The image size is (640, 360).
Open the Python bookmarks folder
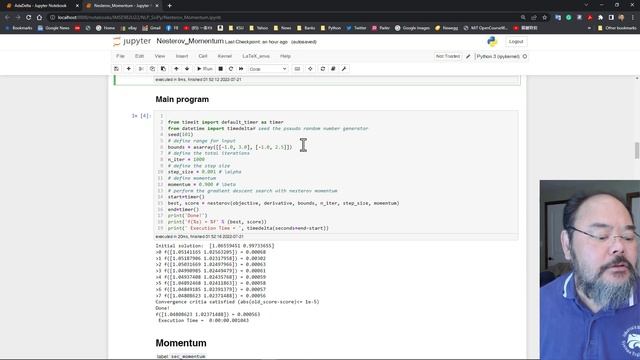(331, 28)
